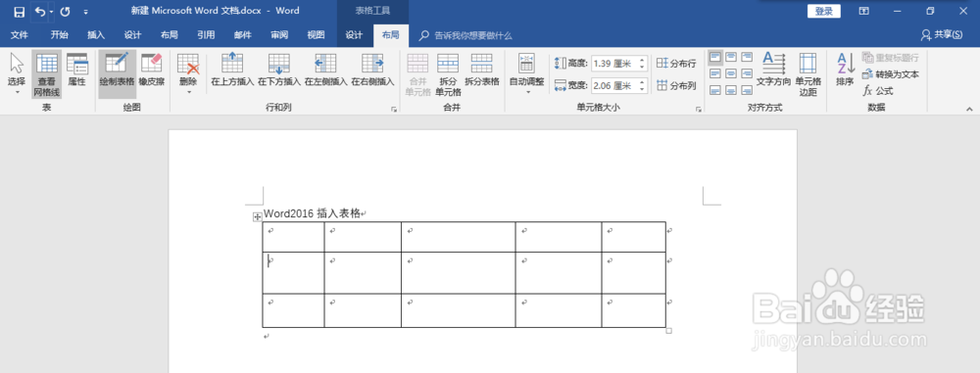Open the 审阅 ribbon tab

point(279,35)
